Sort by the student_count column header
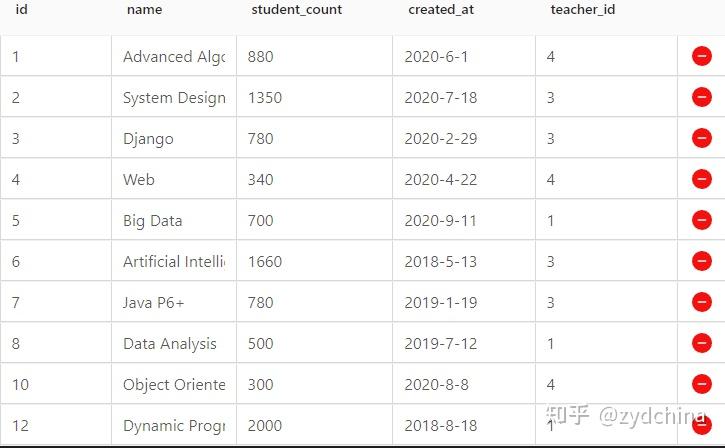 [296, 10]
